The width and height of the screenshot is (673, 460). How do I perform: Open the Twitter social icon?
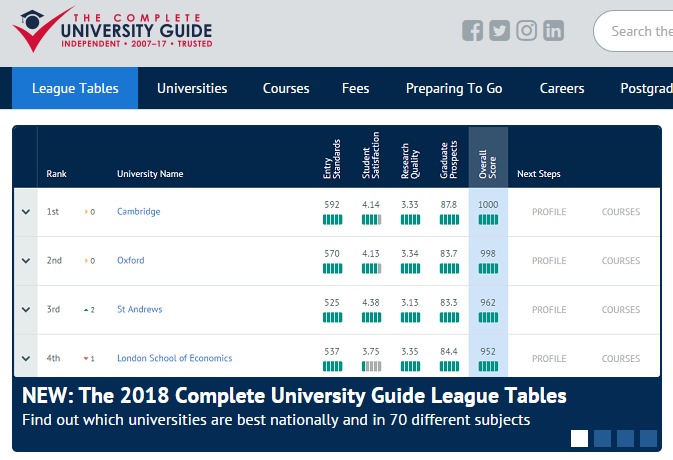pyautogui.click(x=500, y=31)
